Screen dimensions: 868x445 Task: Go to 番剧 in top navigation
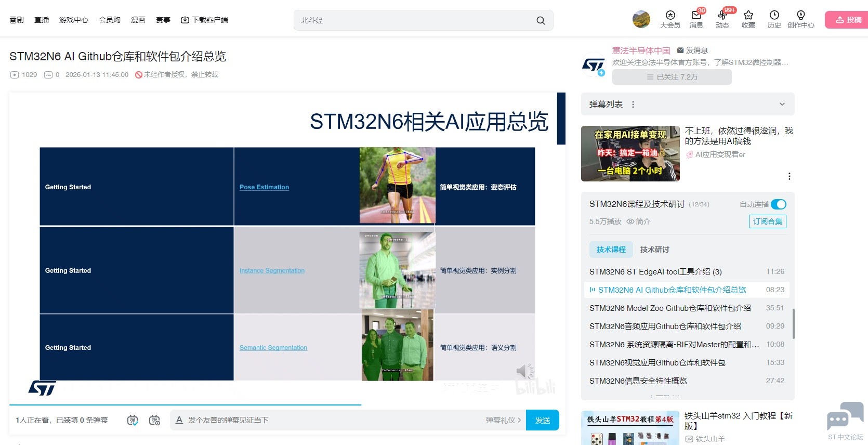(17, 20)
